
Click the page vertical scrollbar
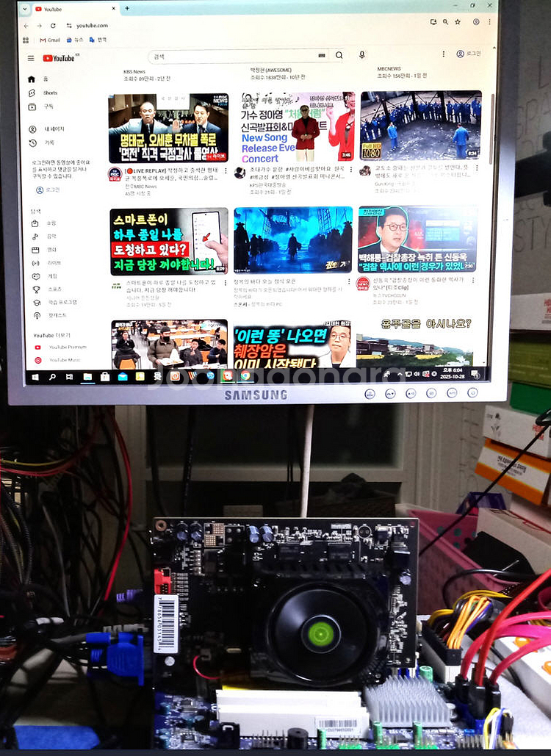(491, 129)
